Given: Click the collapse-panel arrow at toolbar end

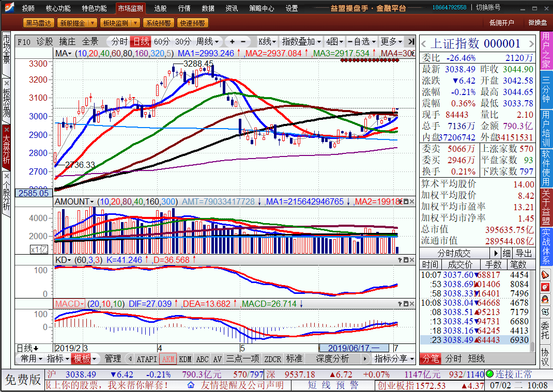Looking at the screenshot, I should (411, 42).
